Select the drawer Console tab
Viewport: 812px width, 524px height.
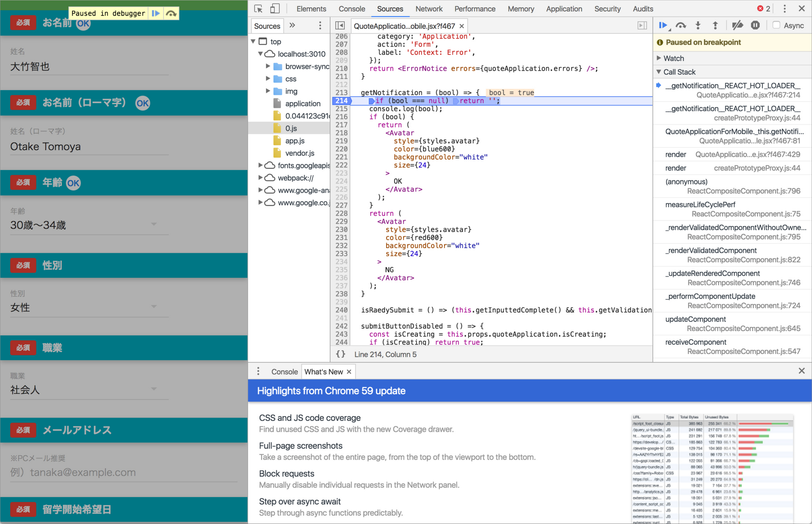(x=285, y=372)
